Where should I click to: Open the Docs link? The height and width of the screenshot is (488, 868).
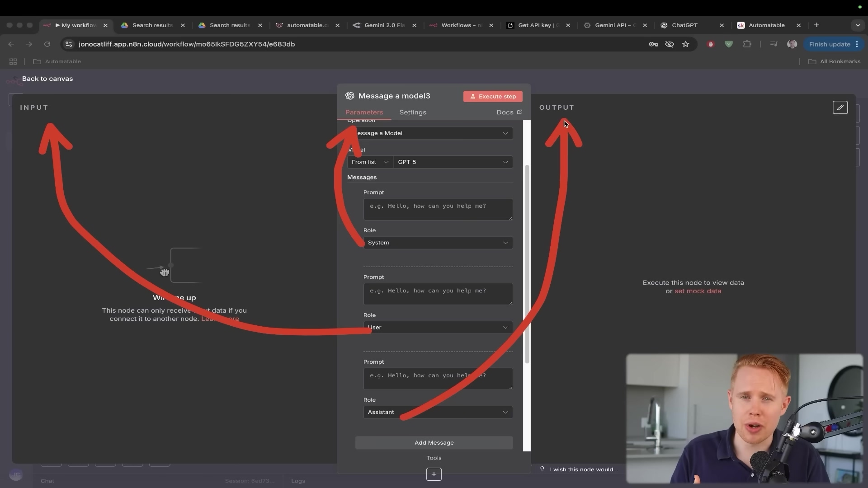[509, 112]
